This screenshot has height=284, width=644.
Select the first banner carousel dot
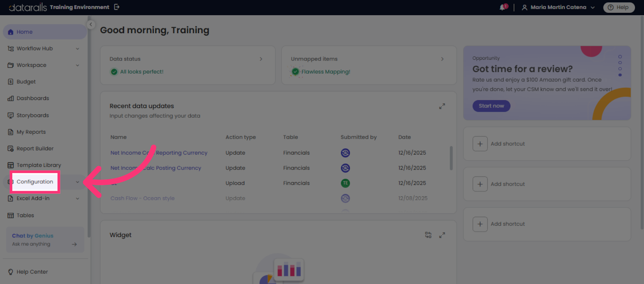[x=620, y=57]
